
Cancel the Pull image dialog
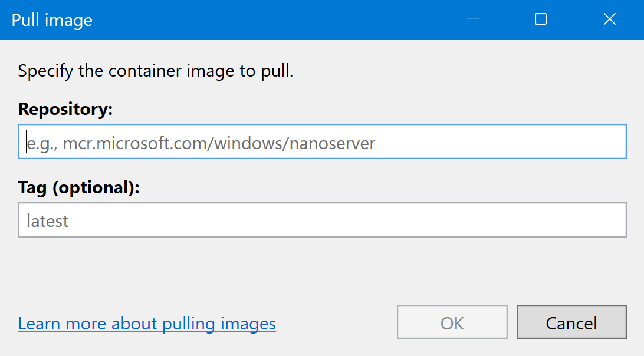[x=571, y=322]
